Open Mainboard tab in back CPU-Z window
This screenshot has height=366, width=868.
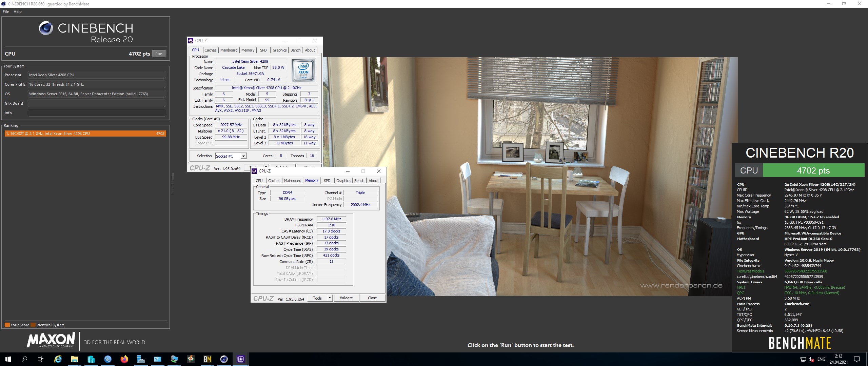click(x=229, y=50)
